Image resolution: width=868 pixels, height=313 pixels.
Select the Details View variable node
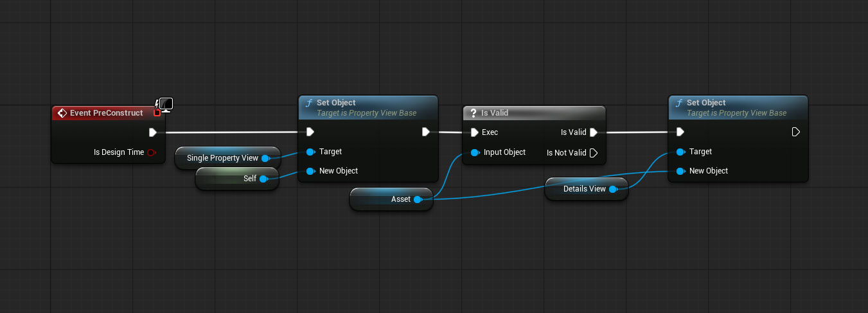(586, 189)
